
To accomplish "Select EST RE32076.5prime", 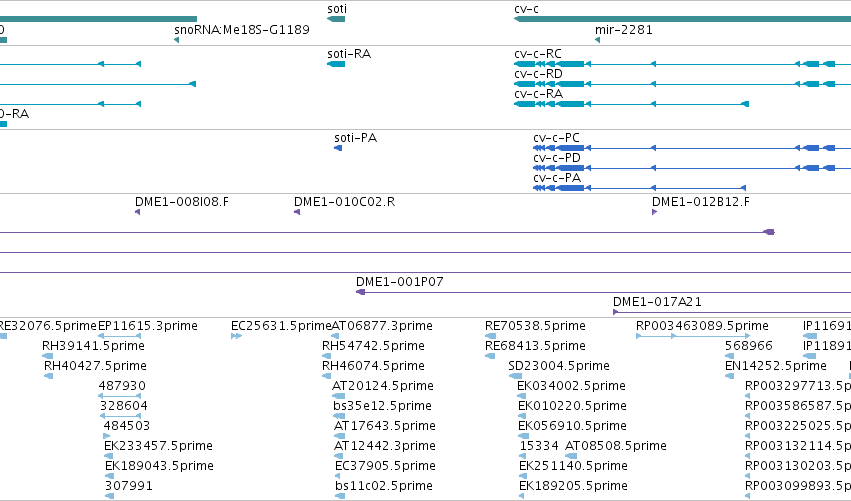I will point(48,326).
